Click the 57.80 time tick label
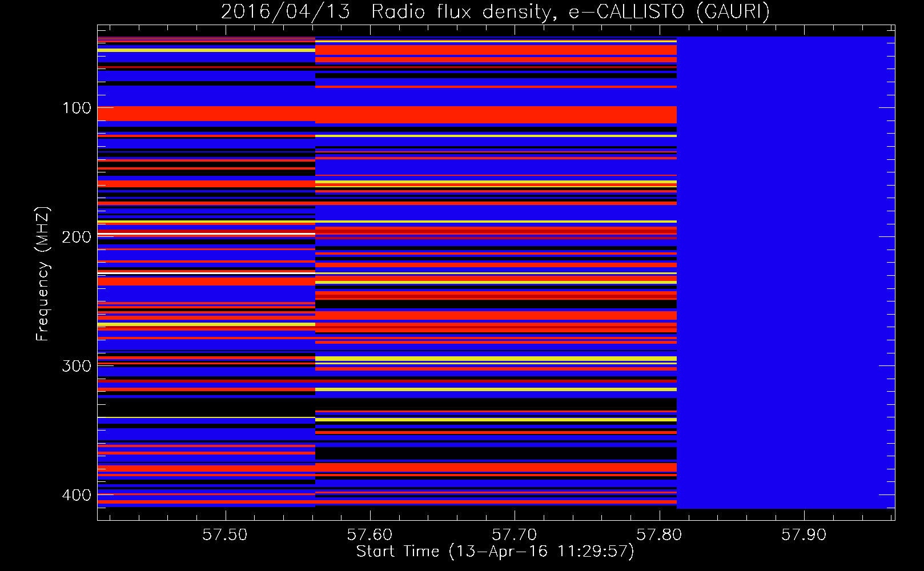 (x=660, y=535)
